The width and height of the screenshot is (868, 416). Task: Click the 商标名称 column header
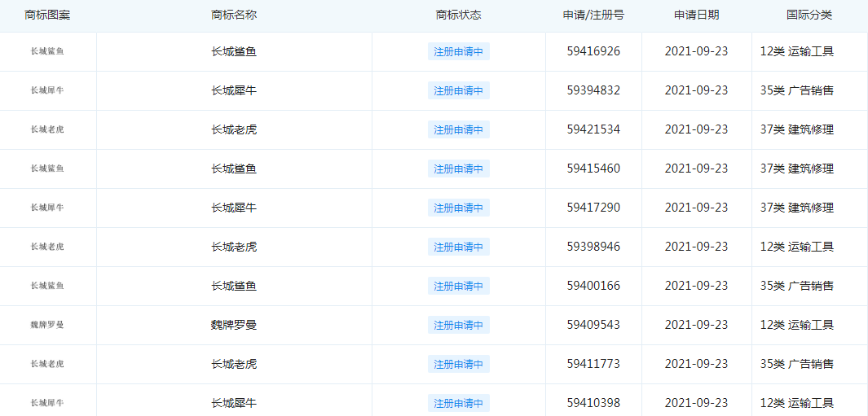pyautogui.click(x=234, y=15)
